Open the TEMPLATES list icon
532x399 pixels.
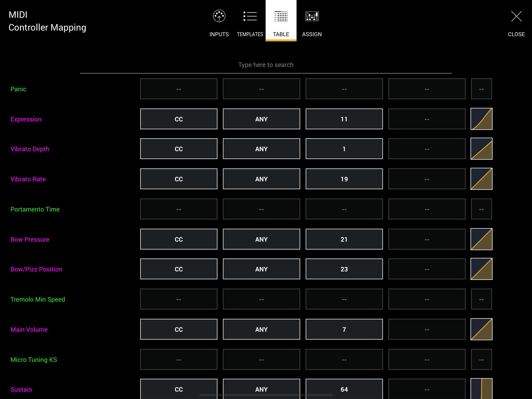(x=250, y=16)
